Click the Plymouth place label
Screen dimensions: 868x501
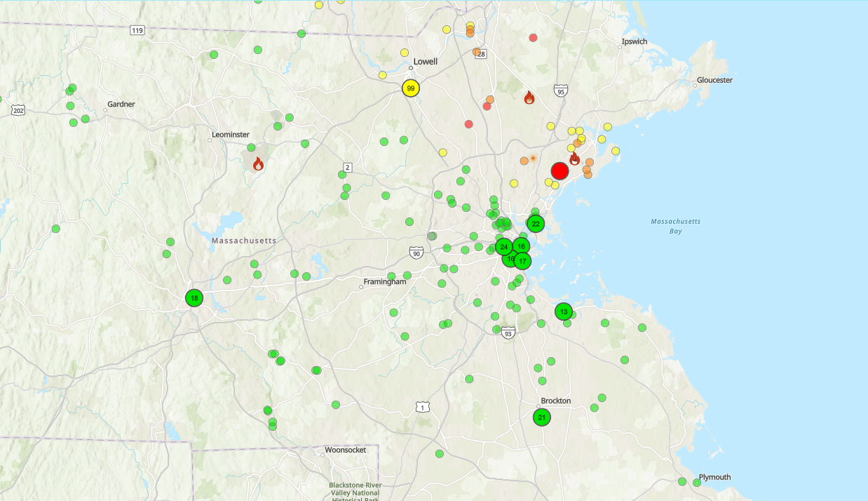click(714, 476)
